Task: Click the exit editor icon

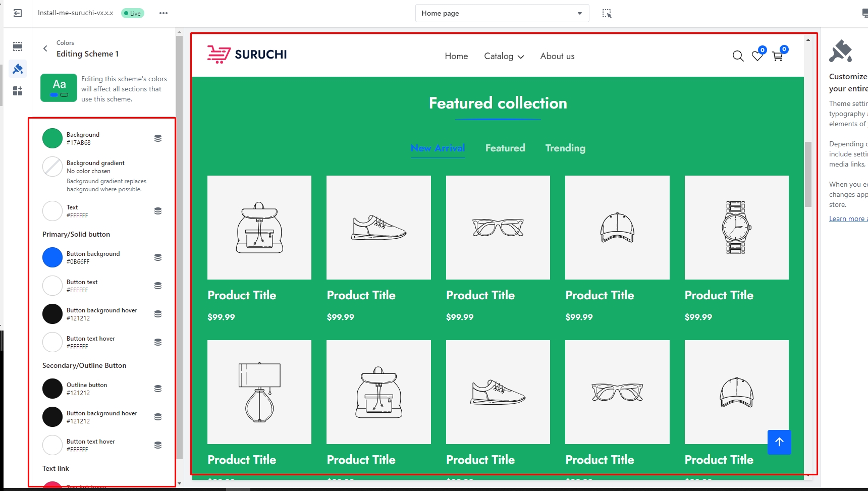Action: click(x=18, y=13)
